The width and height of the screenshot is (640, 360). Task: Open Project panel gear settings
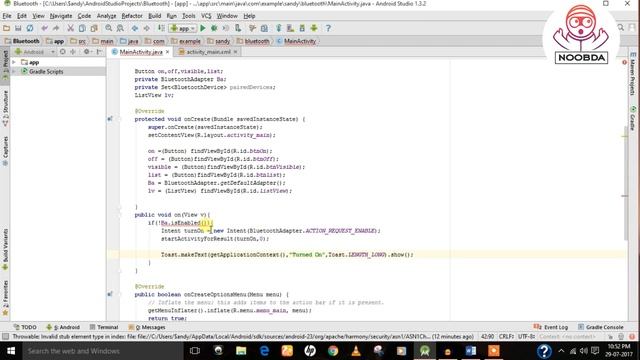coord(87,52)
